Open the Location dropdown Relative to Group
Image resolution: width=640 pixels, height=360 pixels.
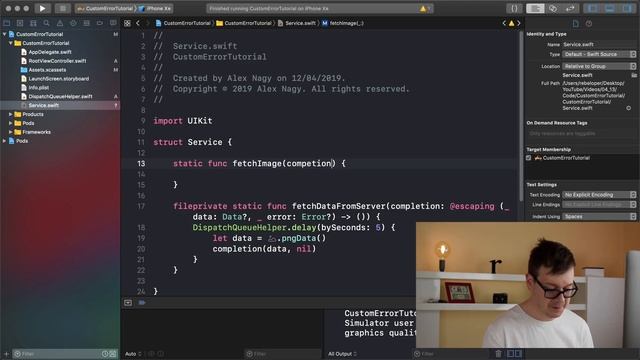tap(599, 66)
